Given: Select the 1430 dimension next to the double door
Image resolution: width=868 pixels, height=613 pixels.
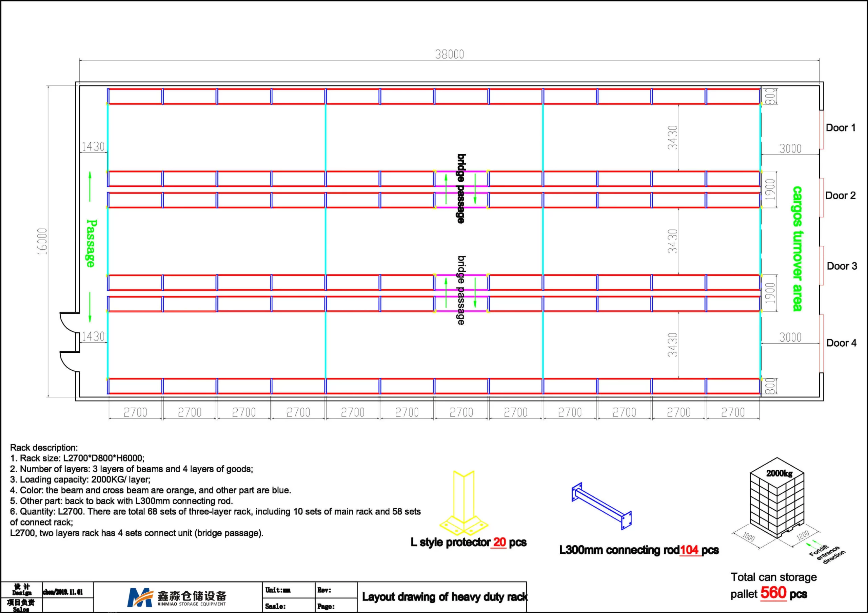Looking at the screenshot, I should pos(93,336).
